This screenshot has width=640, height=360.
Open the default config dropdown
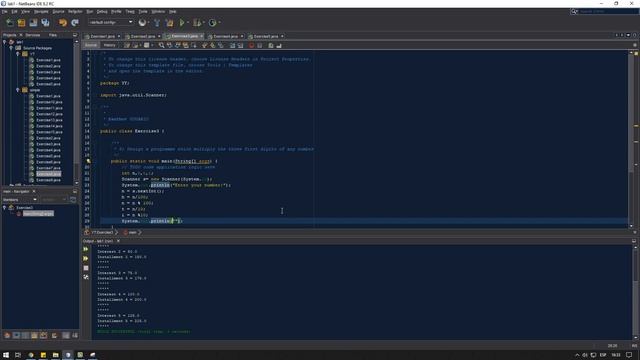click(x=111, y=22)
